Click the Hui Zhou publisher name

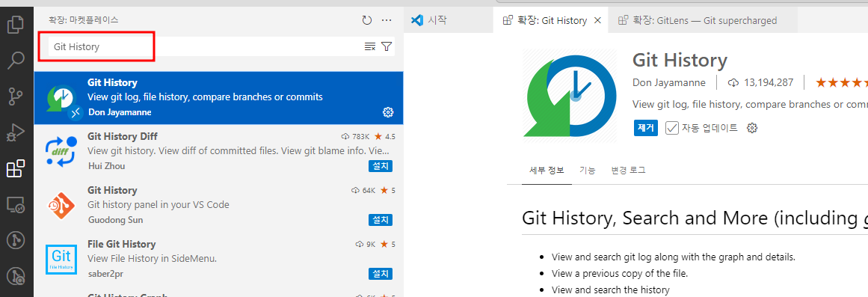106,165
